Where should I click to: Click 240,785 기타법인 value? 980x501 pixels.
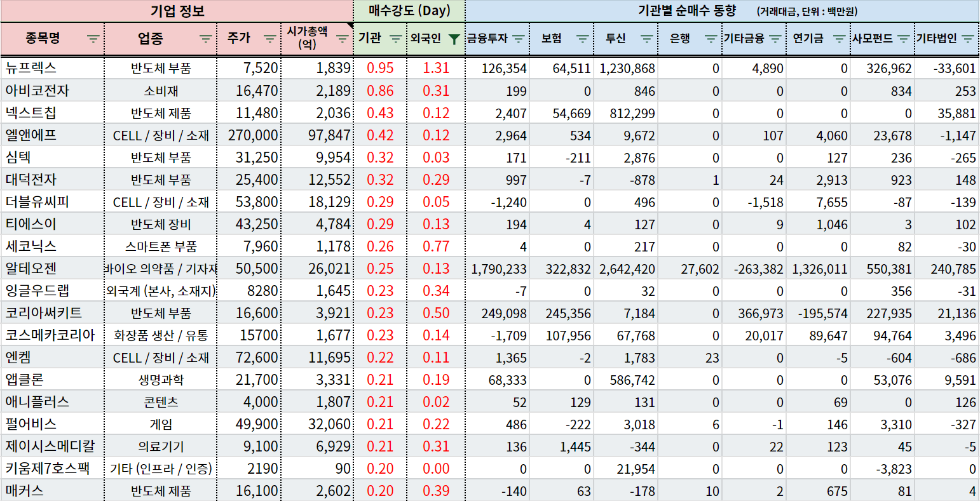click(x=947, y=269)
